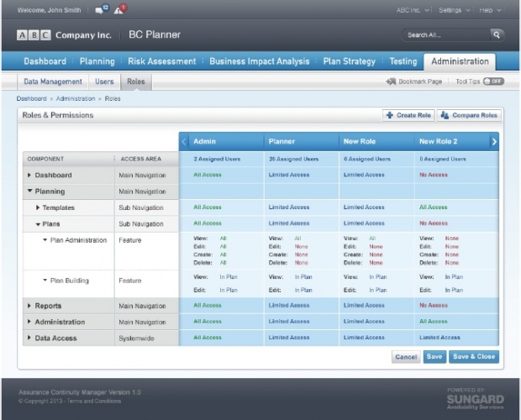Open the Settings dropdown menu
The width and height of the screenshot is (521, 420).
[x=454, y=10]
